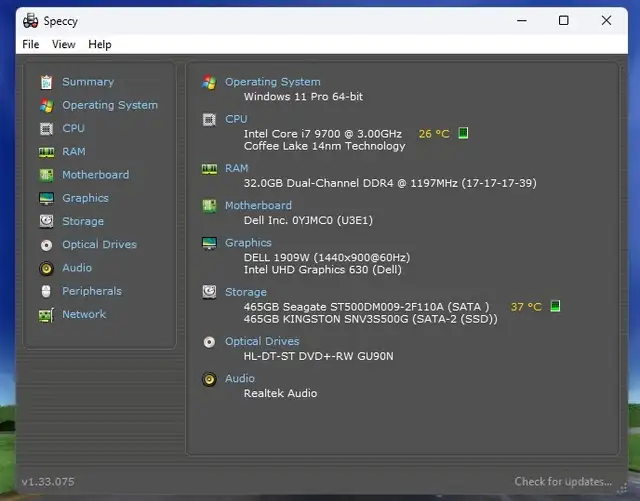Click the CPU heading link in main panel
This screenshot has width=640, height=501.
pyautogui.click(x=236, y=119)
